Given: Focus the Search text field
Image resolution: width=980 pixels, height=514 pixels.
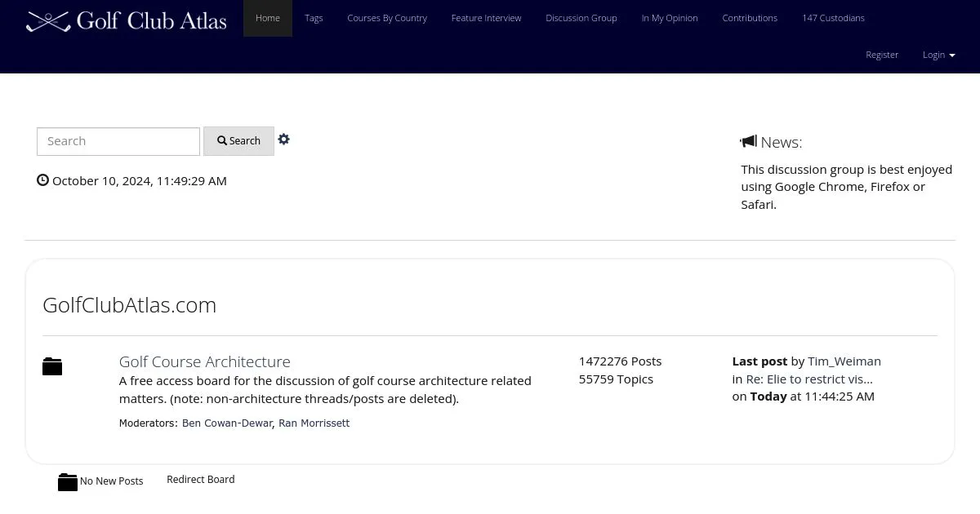Looking at the screenshot, I should pos(118,141).
